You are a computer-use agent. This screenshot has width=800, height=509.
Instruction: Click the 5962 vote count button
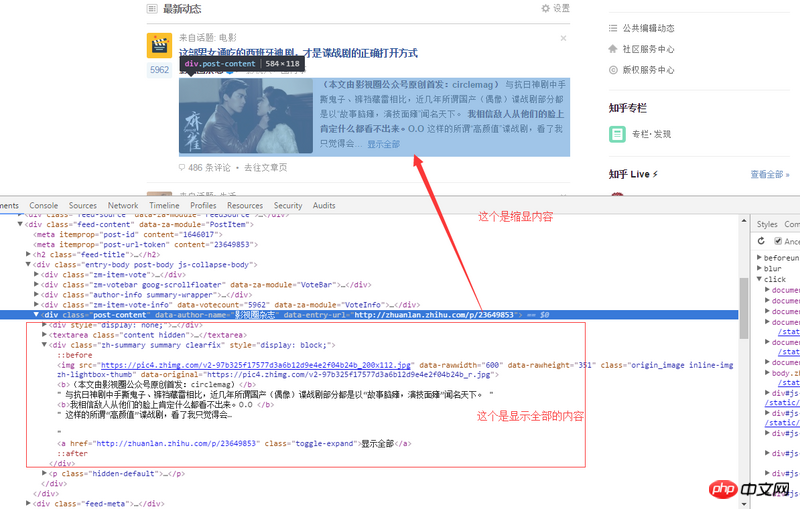tap(159, 70)
